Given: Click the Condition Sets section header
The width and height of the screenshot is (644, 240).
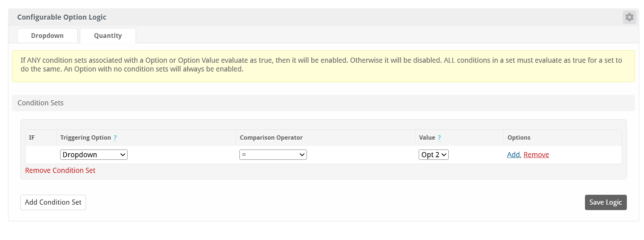Looking at the screenshot, I should pos(40,103).
